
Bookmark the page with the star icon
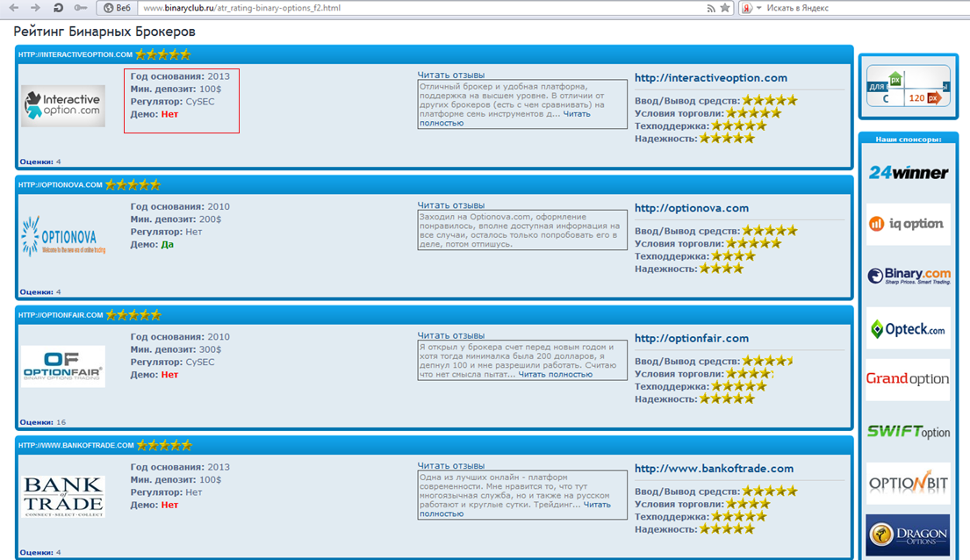[x=725, y=8]
